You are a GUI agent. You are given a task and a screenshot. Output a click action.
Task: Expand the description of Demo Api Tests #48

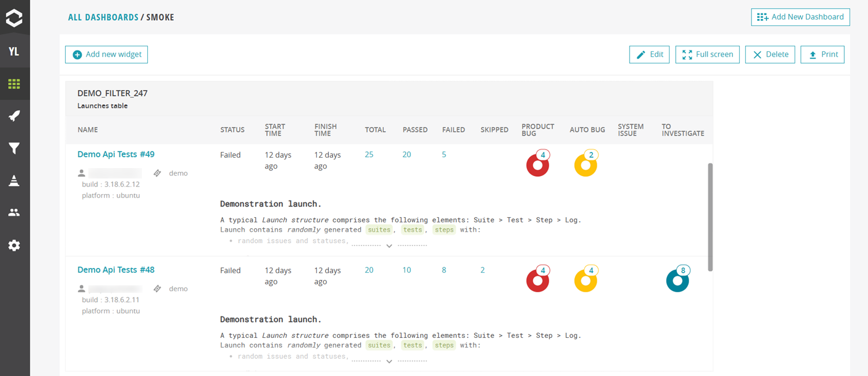(x=389, y=362)
